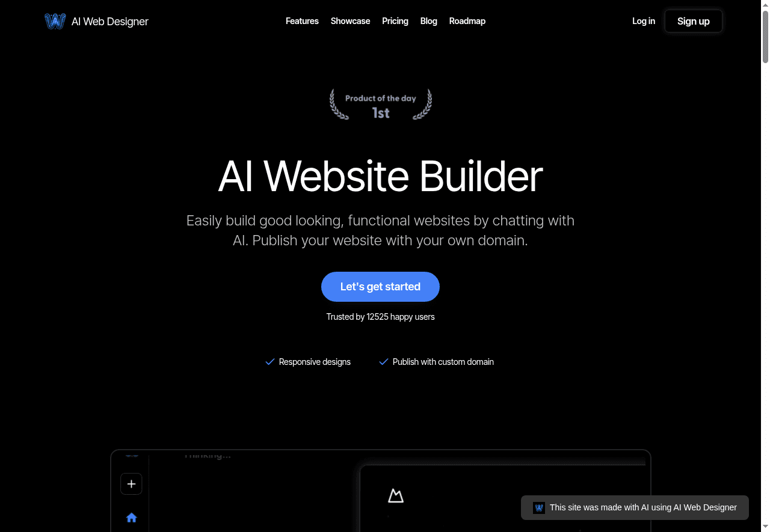Click the logo icon inside the bottom toast
The image size is (770, 532).
click(538, 507)
